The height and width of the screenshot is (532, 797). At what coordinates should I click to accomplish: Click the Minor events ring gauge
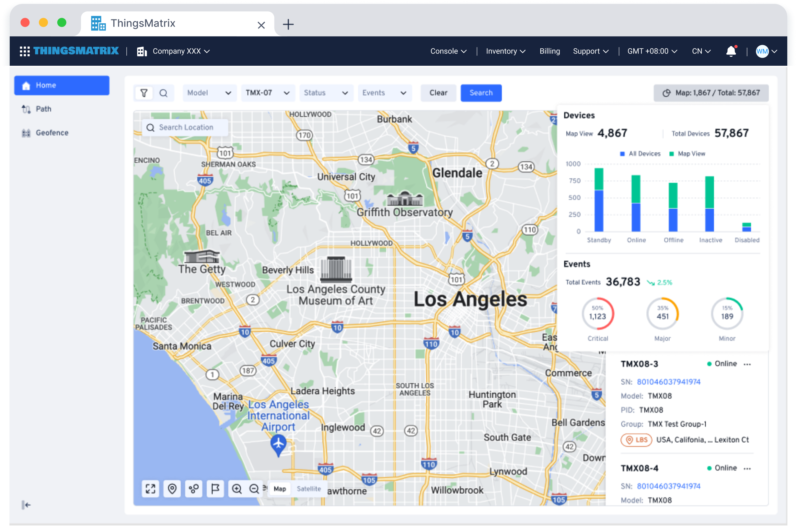[x=727, y=314]
